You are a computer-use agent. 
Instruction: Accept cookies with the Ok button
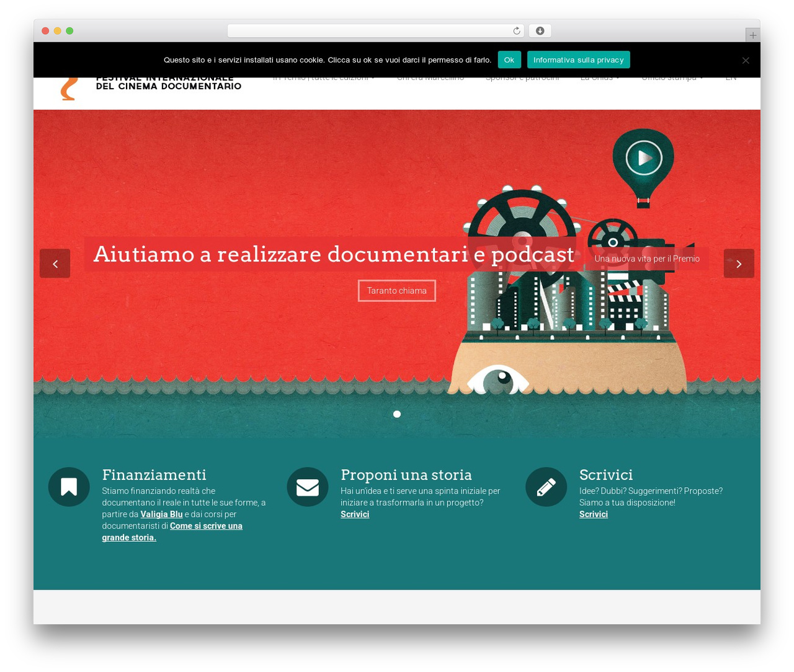coord(509,60)
